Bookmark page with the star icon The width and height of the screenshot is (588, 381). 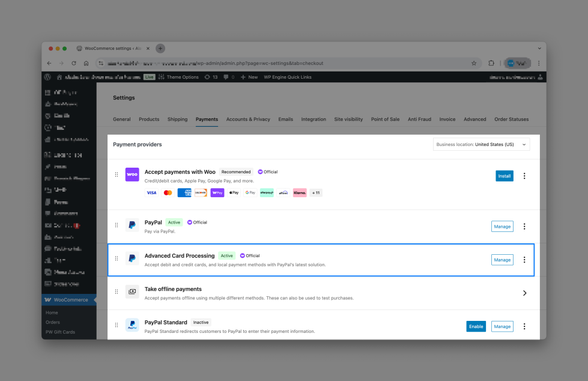[474, 64]
